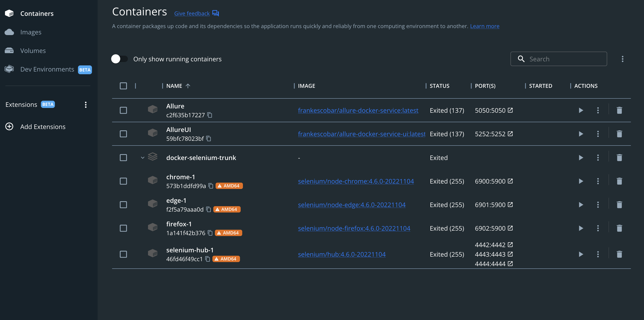This screenshot has height=320, width=644.
Task: Copy firefox-1 container ID 1a141f42b376
Action: point(210,233)
